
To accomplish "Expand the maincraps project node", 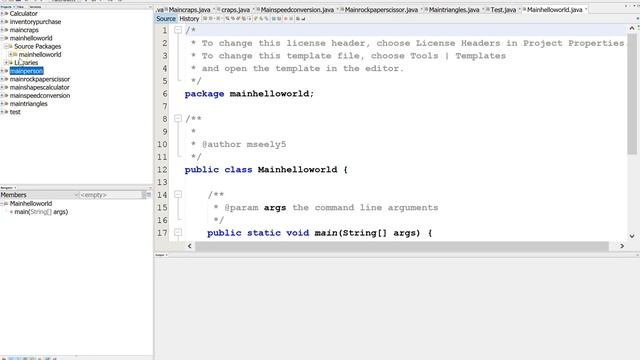I will coord(2,30).
